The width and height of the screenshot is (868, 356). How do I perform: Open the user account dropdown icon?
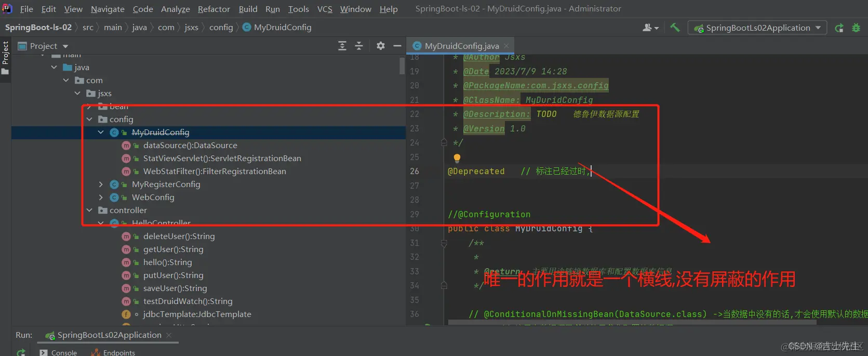650,28
